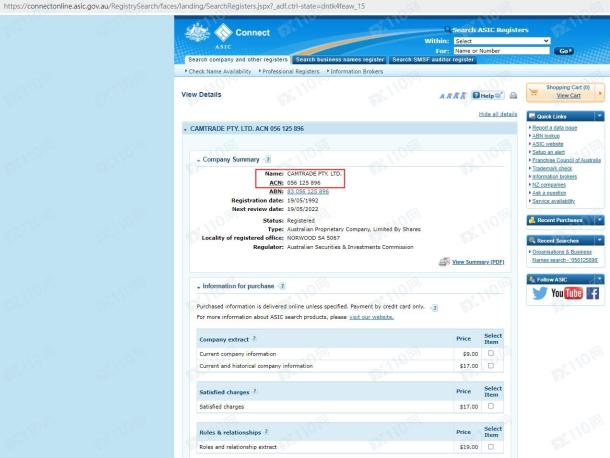This screenshot has height=458, width=610.
Task: Collapse the Follow ASIC panel arrow
Action: (599, 279)
